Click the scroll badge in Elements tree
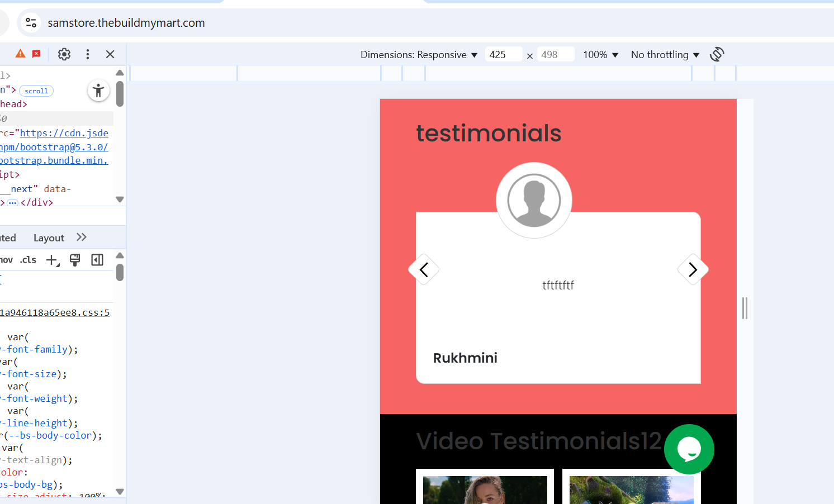The image size is (834, 504). [x=36, y=91]
